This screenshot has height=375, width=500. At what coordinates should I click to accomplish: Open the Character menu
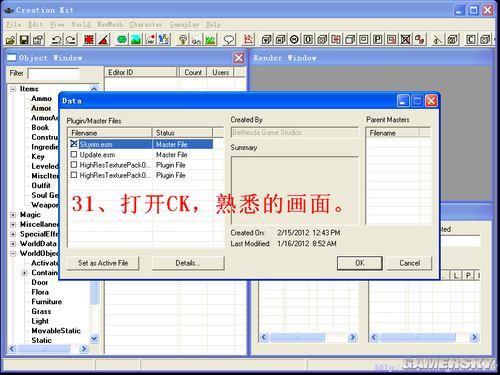pos(146,24)
